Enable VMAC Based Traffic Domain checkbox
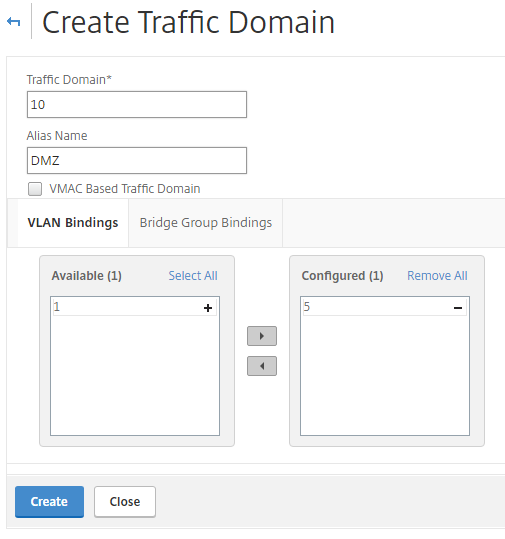Viewport: 505px width, 539px height. pos(35,189)
